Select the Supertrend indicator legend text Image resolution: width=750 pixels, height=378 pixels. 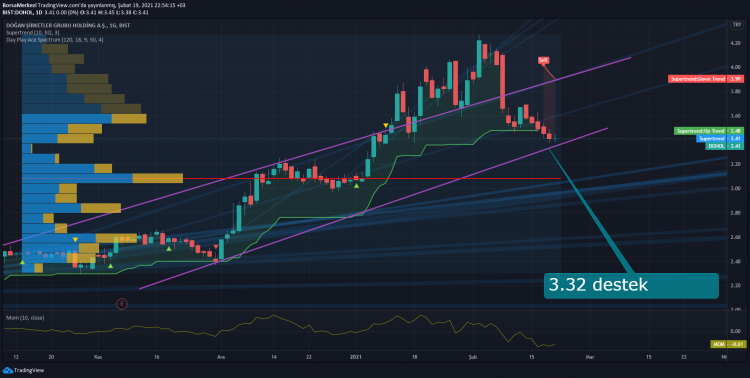pyautogui.click(x=33, y=32)
